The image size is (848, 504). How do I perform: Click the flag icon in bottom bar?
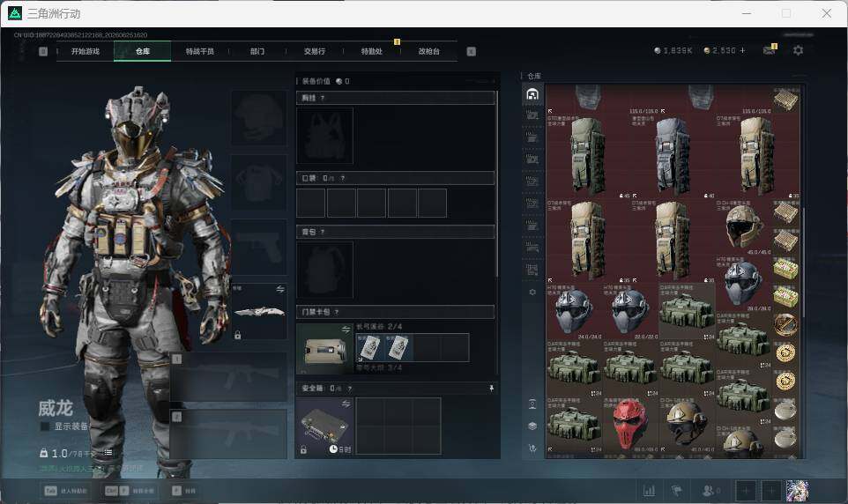click(677, 491)
